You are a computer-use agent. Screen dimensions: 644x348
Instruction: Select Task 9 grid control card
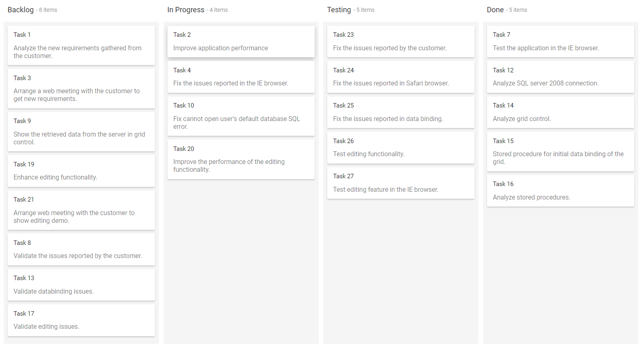[x=81, y=131]
